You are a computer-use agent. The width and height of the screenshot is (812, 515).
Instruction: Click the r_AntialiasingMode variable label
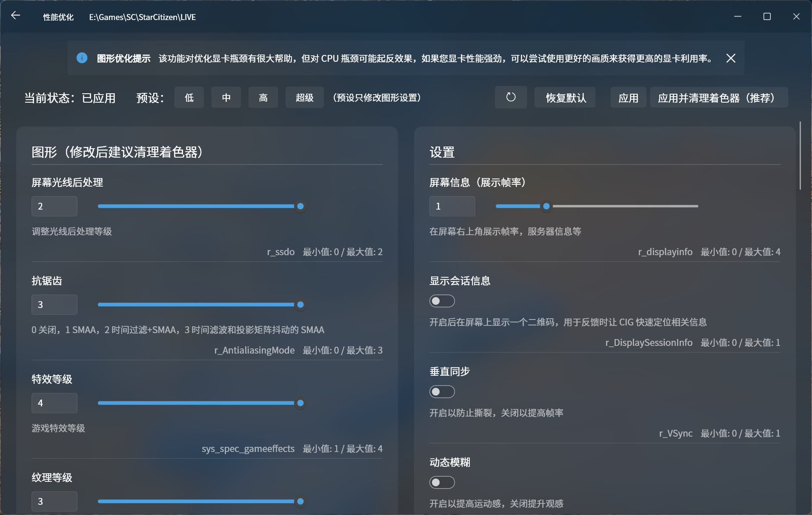coord(254,350)
